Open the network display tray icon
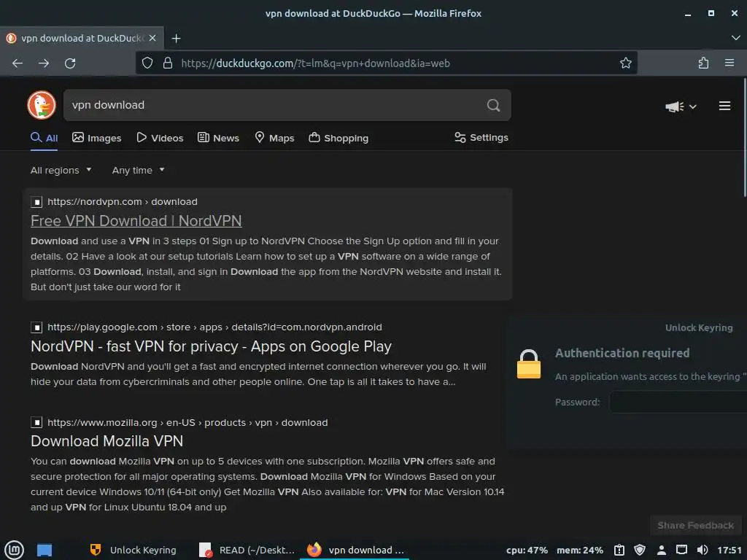The image size is (747, 560). [x=682, y=550]
